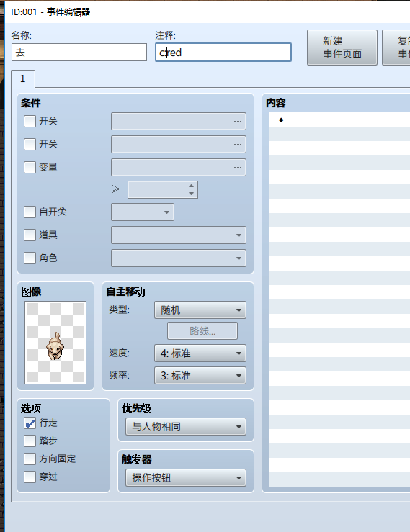Enable the 变量 condition checkbox
Screen dimensions: 410x532
[x=30, y=167]
